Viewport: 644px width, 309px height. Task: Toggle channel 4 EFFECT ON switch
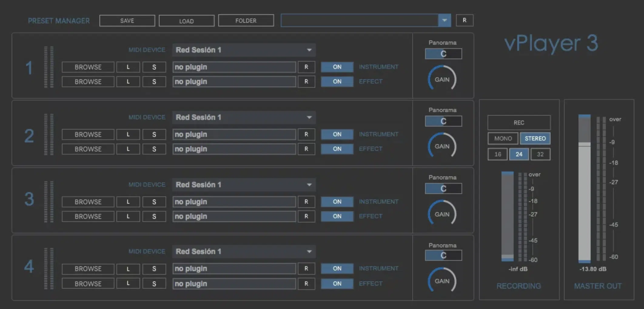[337, 284]
